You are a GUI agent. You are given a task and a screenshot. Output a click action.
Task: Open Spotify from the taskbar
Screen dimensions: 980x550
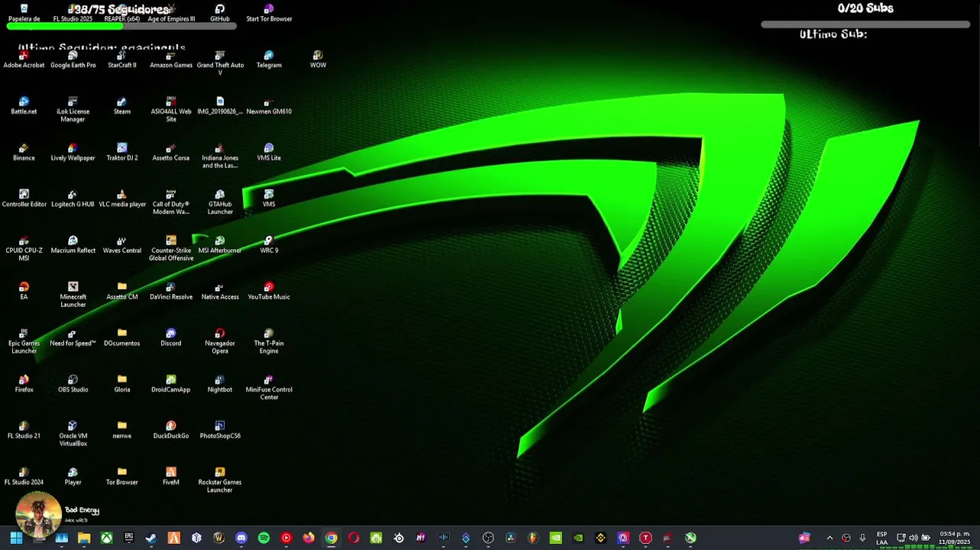264,538
